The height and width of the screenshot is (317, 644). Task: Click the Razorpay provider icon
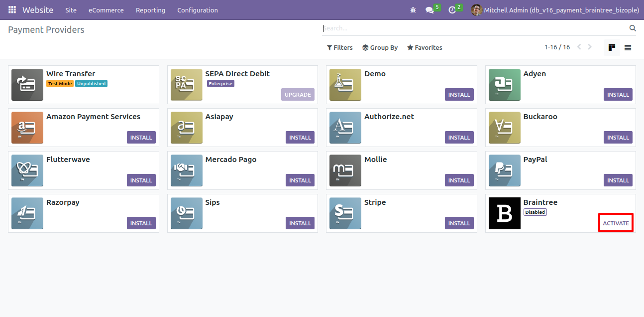pyautogui.click(x=27, y=213)
